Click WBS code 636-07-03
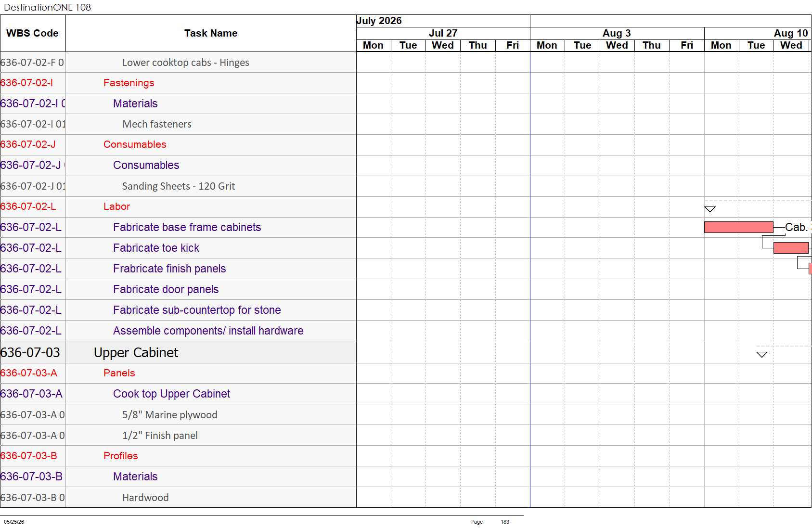812x528 pixels. (x=30, y=352)
